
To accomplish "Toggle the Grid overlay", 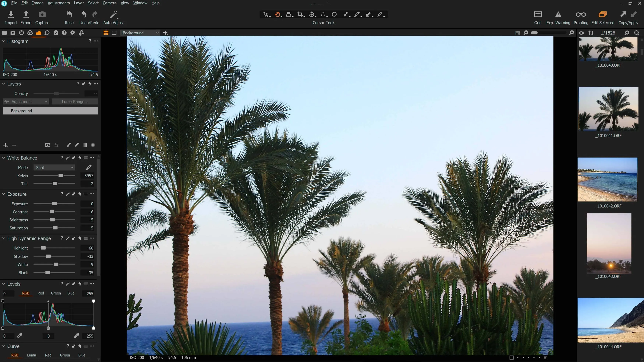I will (x=538, y=15).
